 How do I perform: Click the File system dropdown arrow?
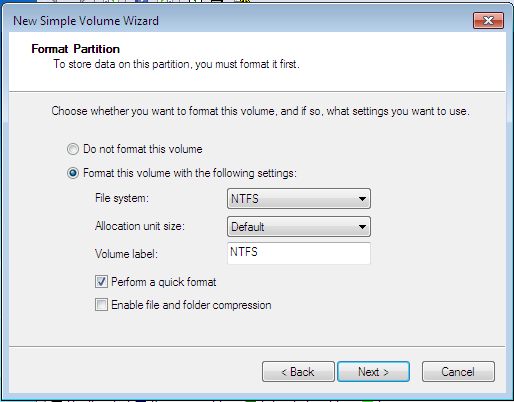coord(362,199)
